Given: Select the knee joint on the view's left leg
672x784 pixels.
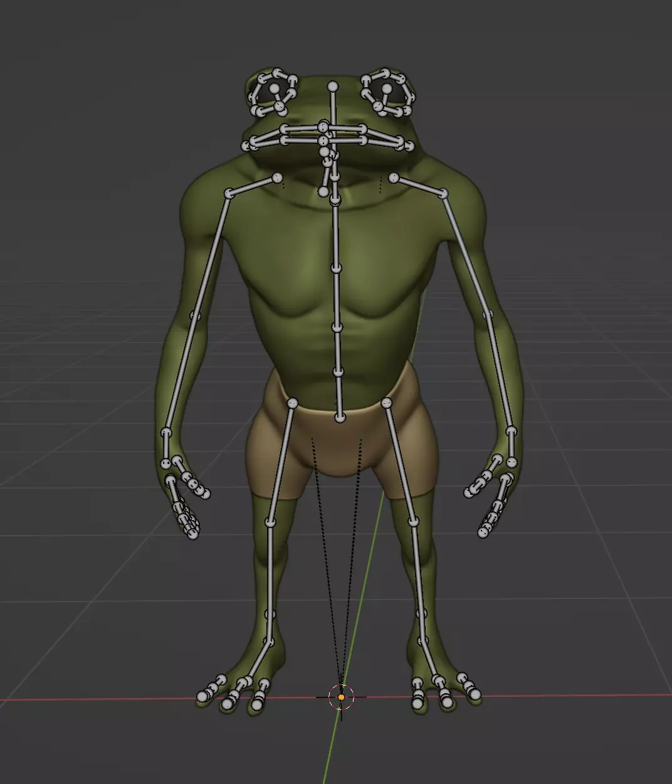Looking at the screenshot, I should click(x=271, y=522).
